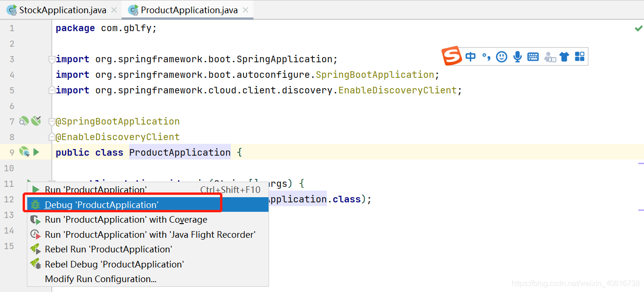This screenshot has width=644, height=292.
Task: Click the 'public class' keywords on line 9
Action: (x=89, y=152)
